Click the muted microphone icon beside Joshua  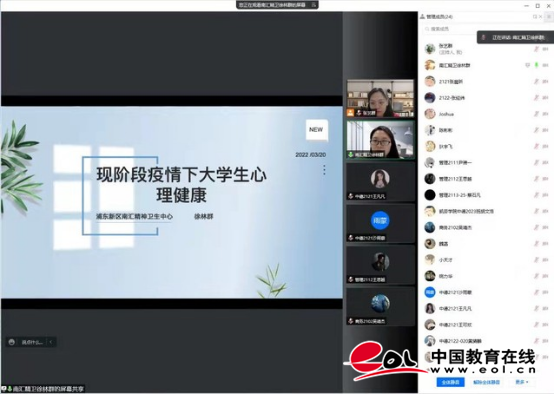pos(536,114)
